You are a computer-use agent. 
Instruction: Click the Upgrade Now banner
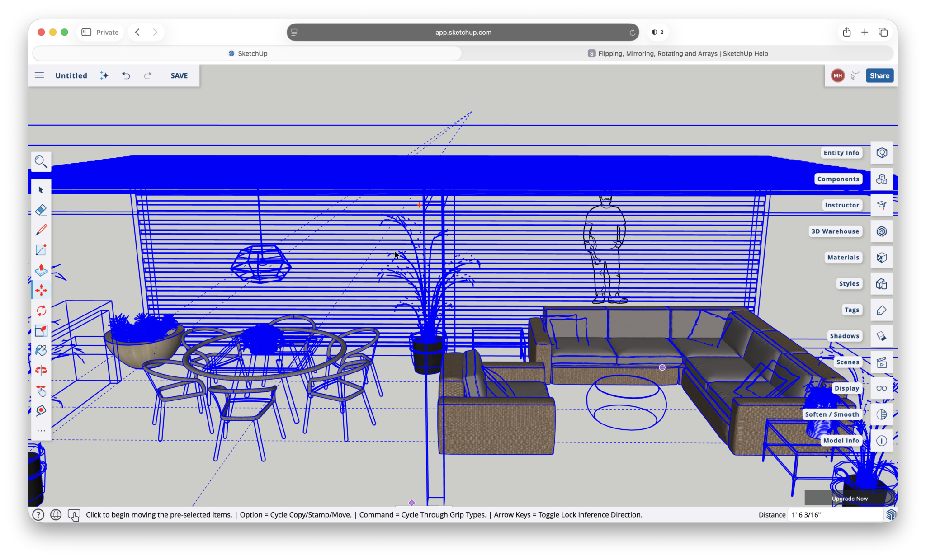(850, 499)
